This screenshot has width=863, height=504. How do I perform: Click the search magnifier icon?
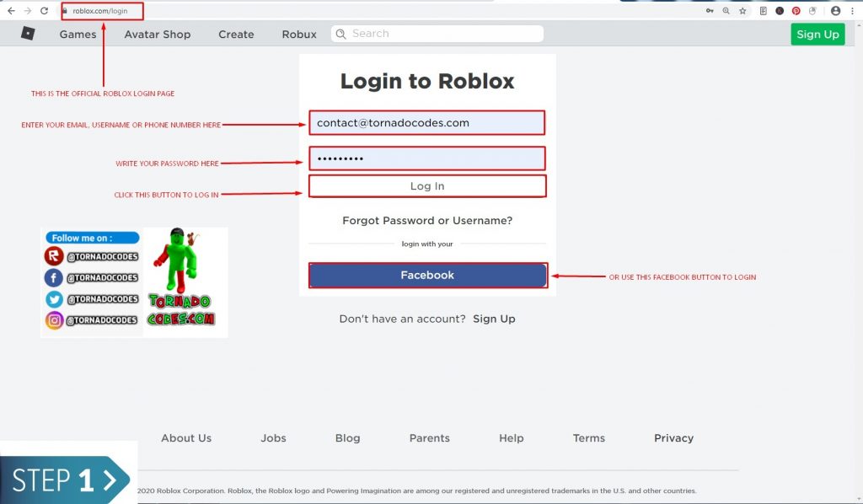341,34
